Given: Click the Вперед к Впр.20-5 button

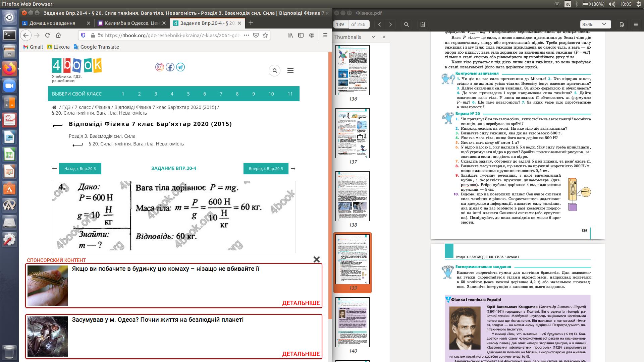Looking at the screenshot, I should pyautogui.click(x=266, y=169).
